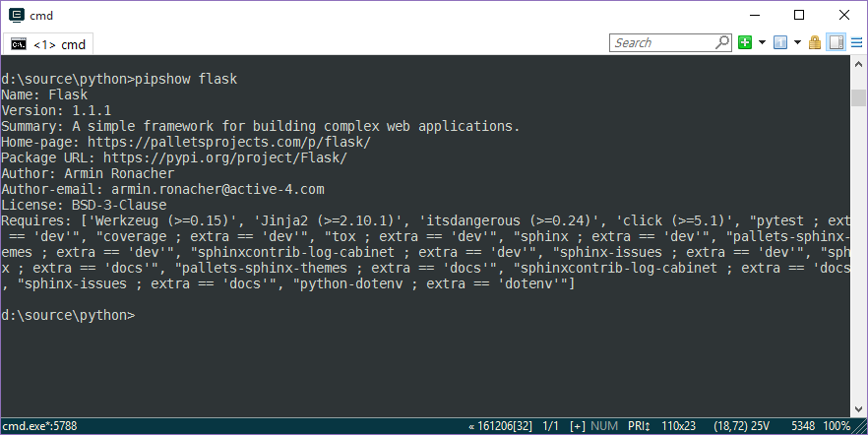Click the '5348' PID status entry
Viewport: 868px width, 435px height.
point(803,426)
